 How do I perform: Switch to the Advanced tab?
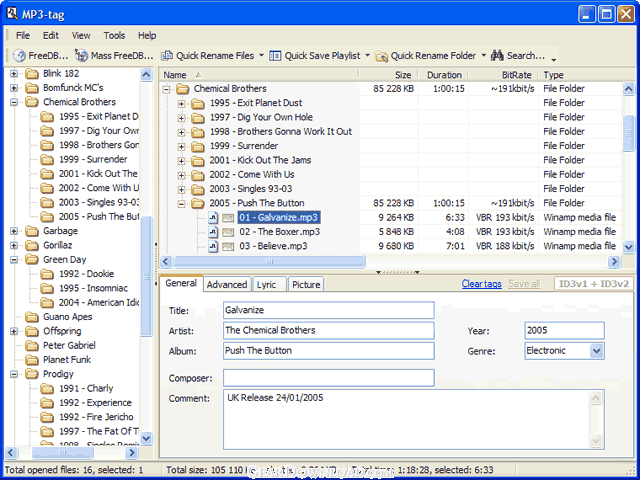tap(227, 284)
